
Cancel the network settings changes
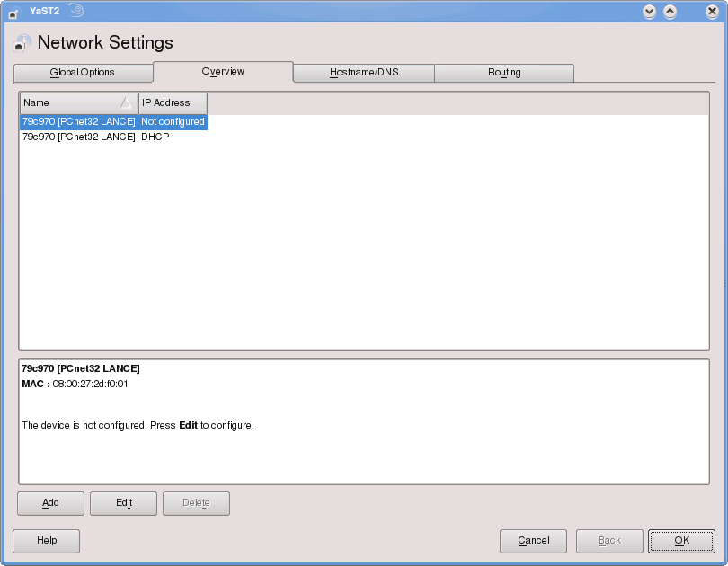click(x=534, y=541)
